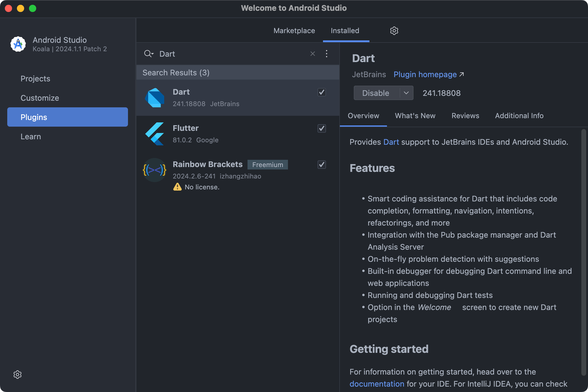Disable Rainbow Brackets via its checkbox
The width and height of the screenshot is (588, 392).
[x=322, y=165]
